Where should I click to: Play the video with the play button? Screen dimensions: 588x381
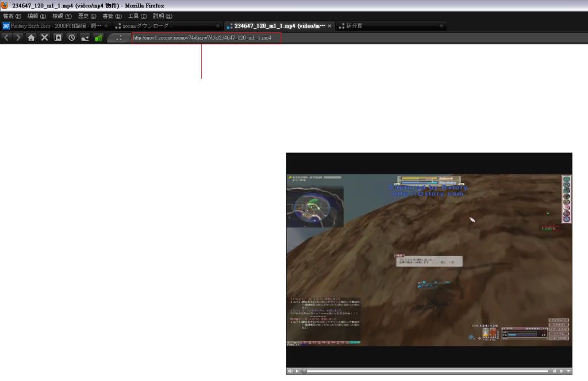coord(297,371)
